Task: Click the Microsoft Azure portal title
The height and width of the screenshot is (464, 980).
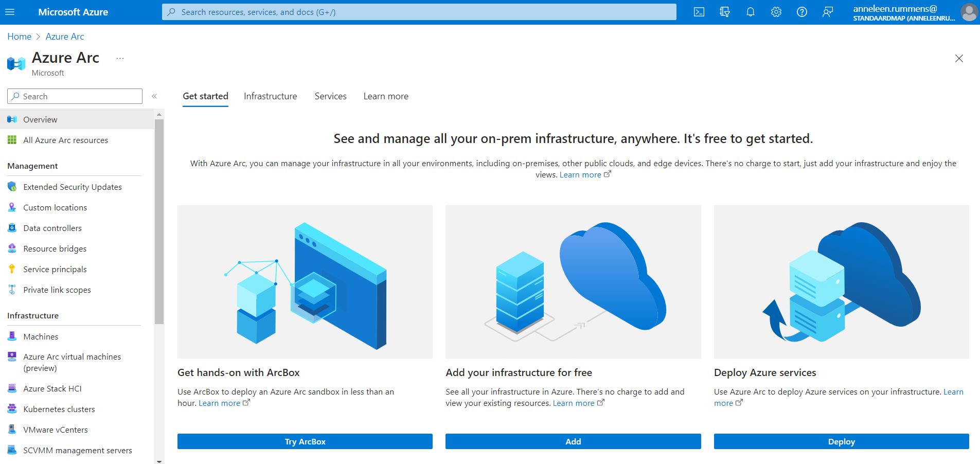Action: pos(73,12)
